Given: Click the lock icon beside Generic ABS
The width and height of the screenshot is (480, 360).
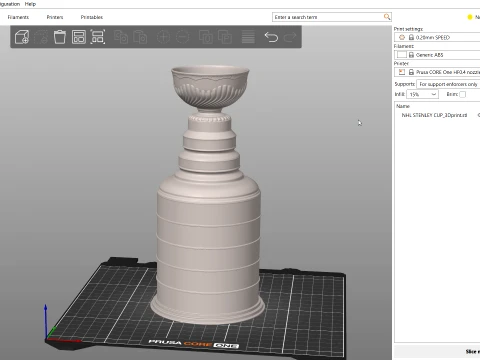Looking at the screenshot, I should tap(411, 55).
